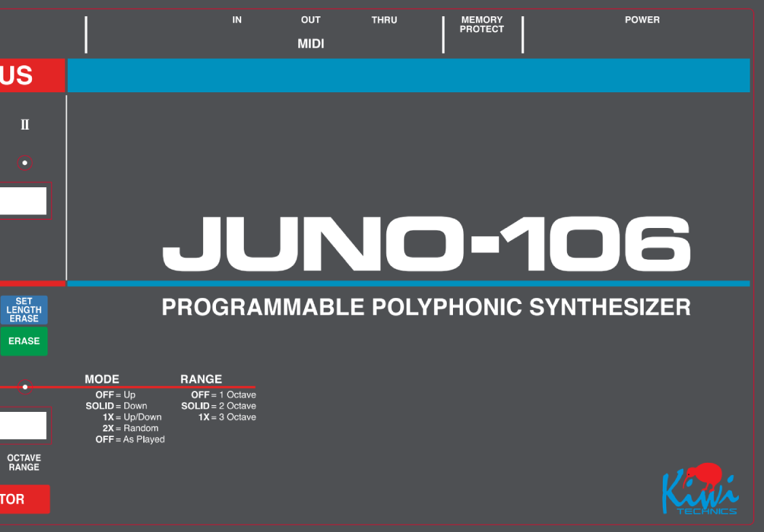Click the blue SET LENGTH ERASE label
764x532 pixels.
(x=24, y=310)
